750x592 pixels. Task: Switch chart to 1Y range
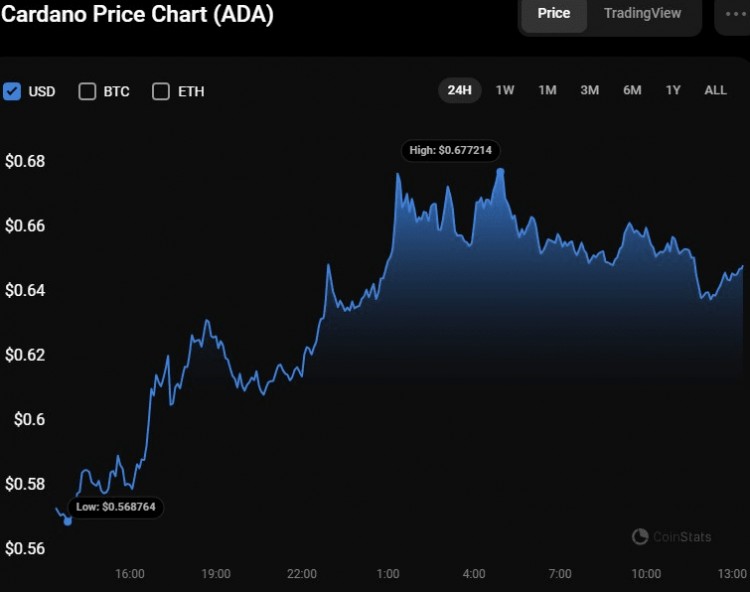(673, 90)
